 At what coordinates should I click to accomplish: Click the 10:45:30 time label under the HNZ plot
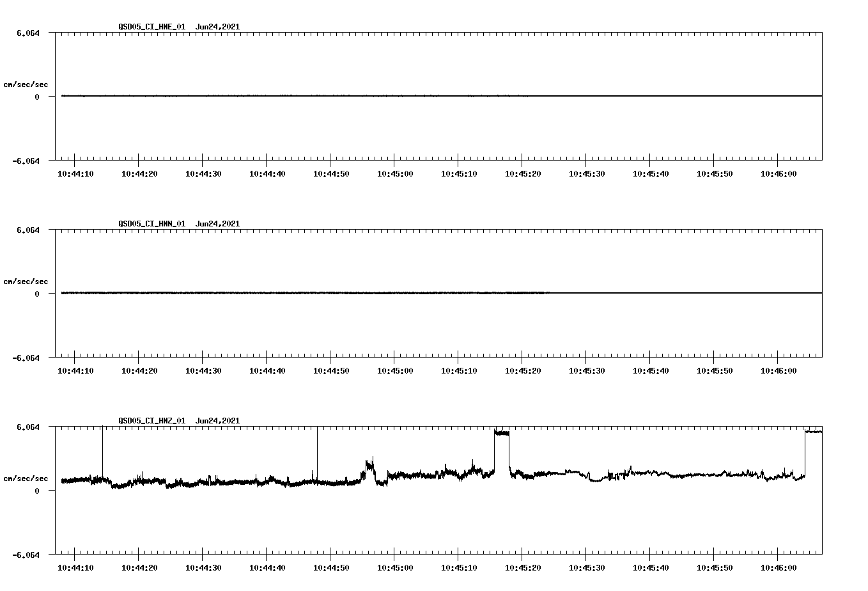click(587, 568)
